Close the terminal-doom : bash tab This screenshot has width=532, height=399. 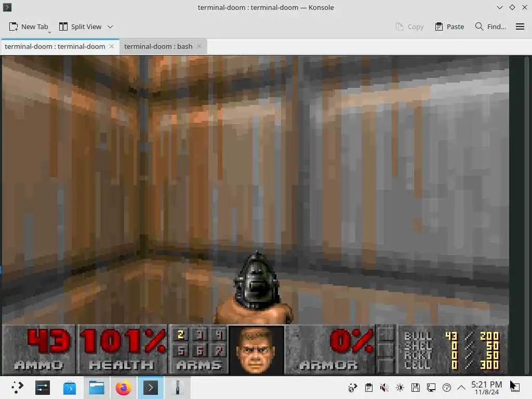point(199,46)
